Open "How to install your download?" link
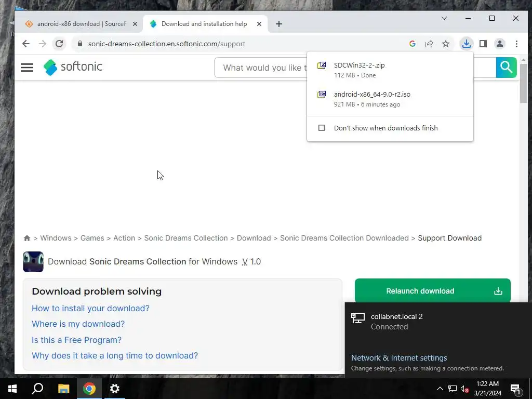Screen dimensions: 532x399 point(90,308)
